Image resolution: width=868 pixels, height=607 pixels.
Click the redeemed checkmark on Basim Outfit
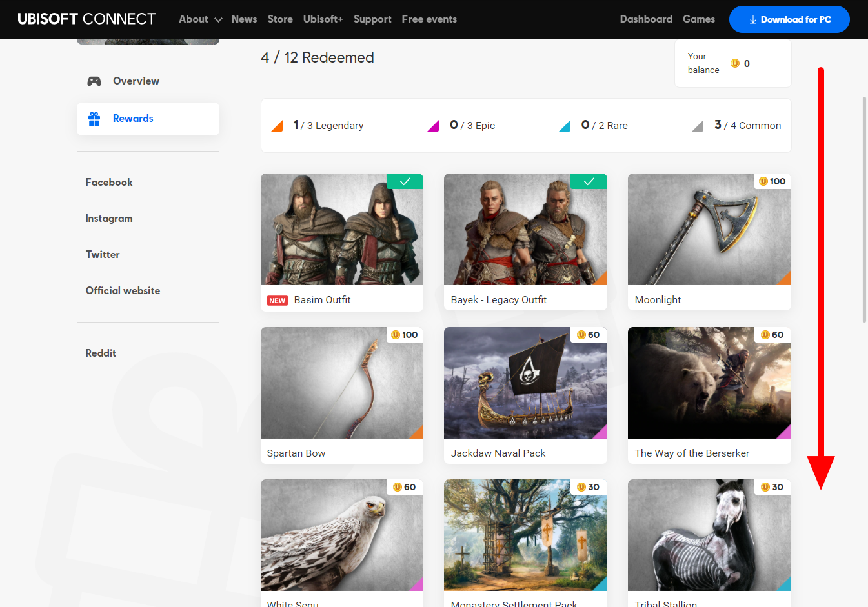(405, 181)
